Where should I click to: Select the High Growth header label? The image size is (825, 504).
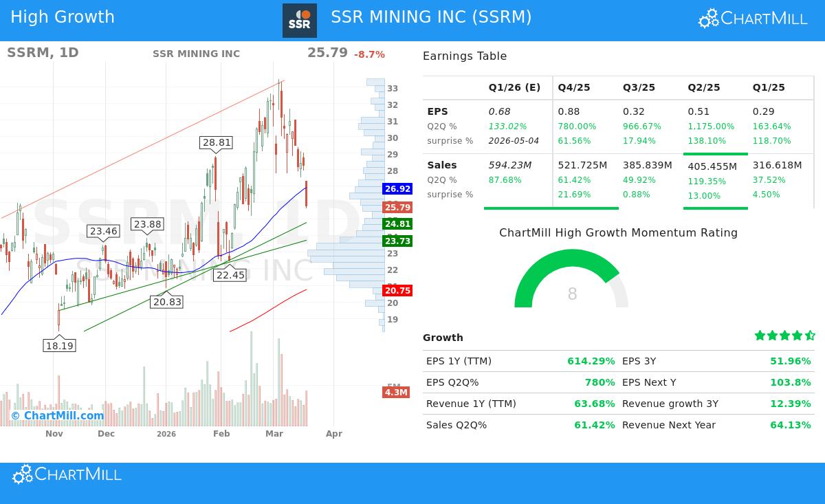click(63, 17)
